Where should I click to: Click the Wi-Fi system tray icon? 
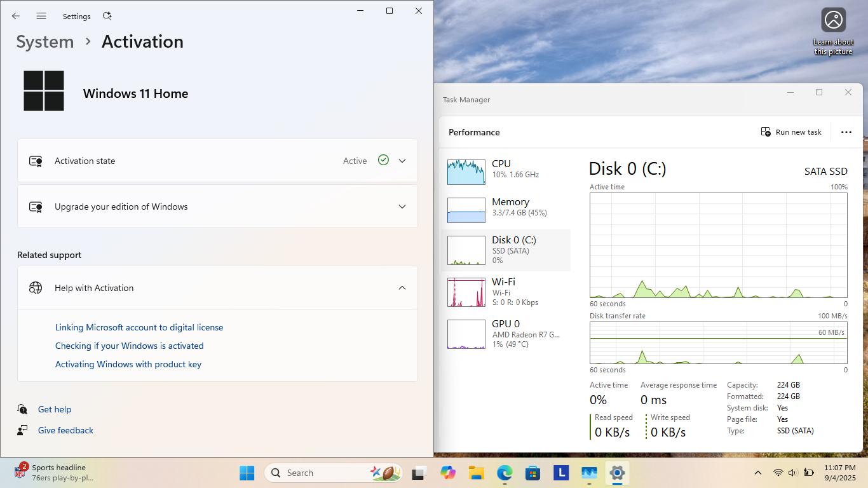[778, 473]
